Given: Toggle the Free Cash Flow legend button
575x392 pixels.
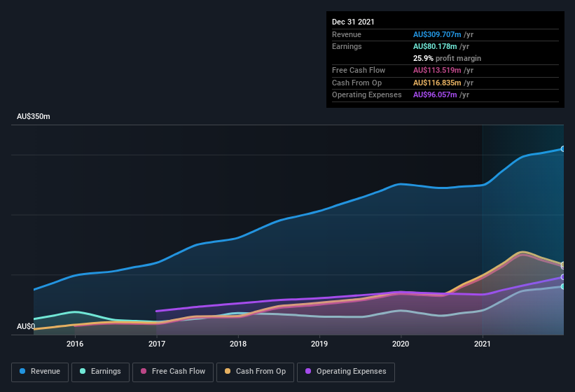Looking at the screenshot, I should point(173,372).
